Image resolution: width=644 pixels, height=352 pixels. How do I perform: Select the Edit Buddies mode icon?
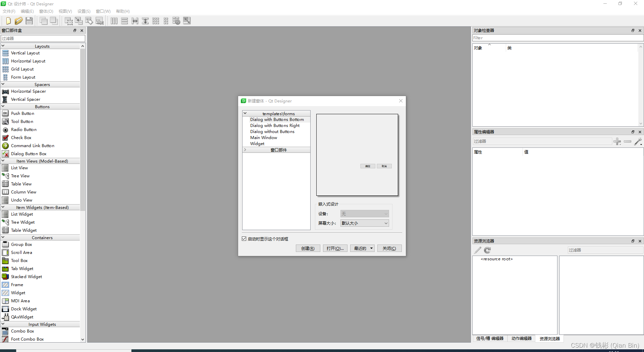click(x=89, y=21)
